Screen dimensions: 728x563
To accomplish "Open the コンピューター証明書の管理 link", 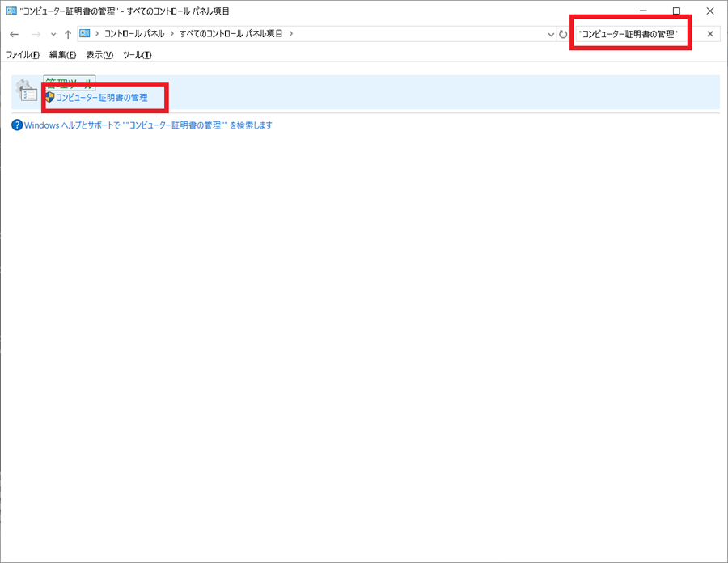I will coord(102,97).
